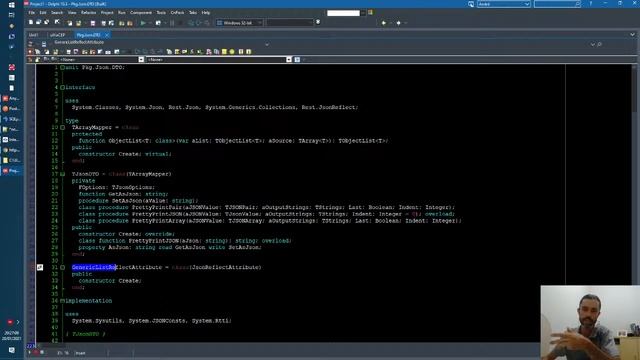
Task: Open the Project menu
Action: pos(107,13)
